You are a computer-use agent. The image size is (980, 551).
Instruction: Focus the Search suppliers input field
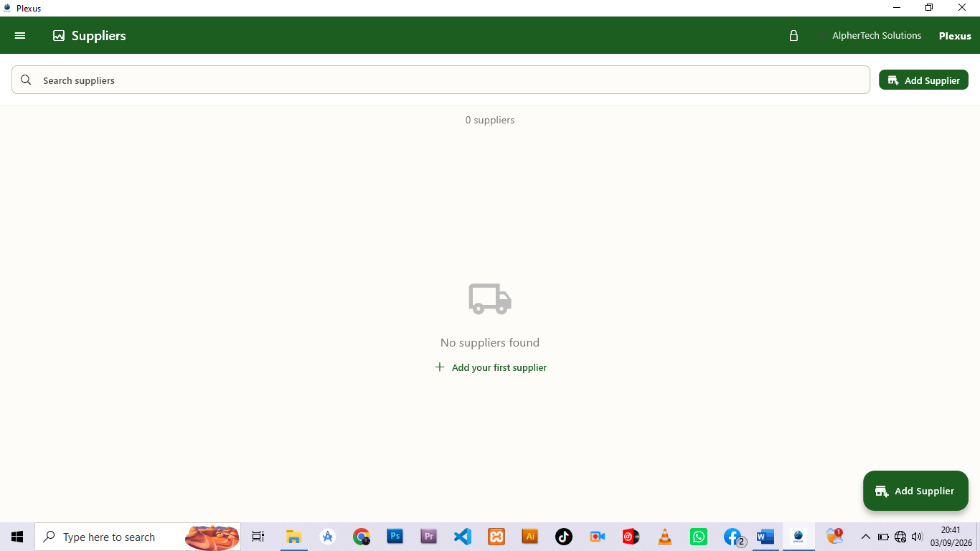(x=440, y=80)
